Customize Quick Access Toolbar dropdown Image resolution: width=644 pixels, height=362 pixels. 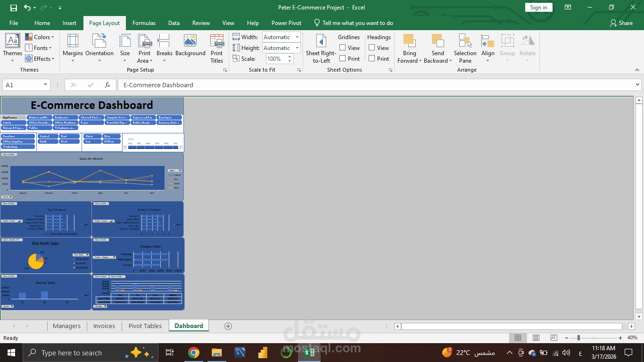(60, 8)
